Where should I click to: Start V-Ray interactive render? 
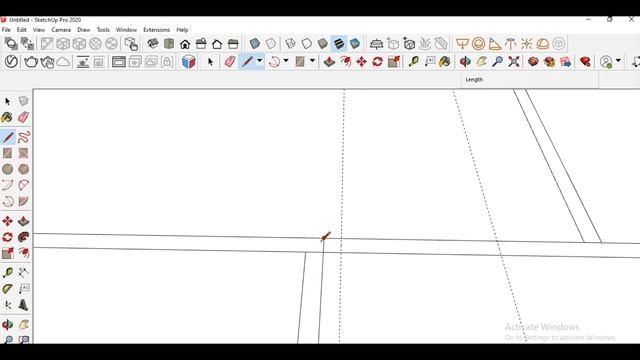(47, 62)
